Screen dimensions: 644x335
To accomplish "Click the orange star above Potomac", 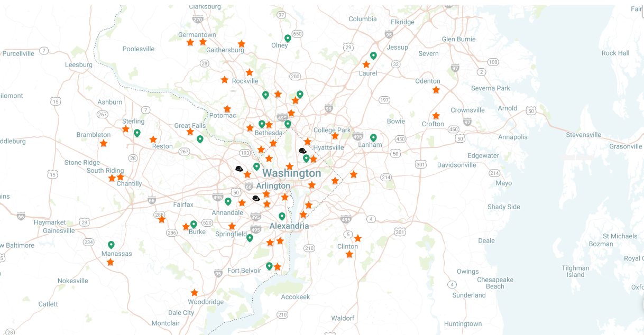I will click(227, 109).
